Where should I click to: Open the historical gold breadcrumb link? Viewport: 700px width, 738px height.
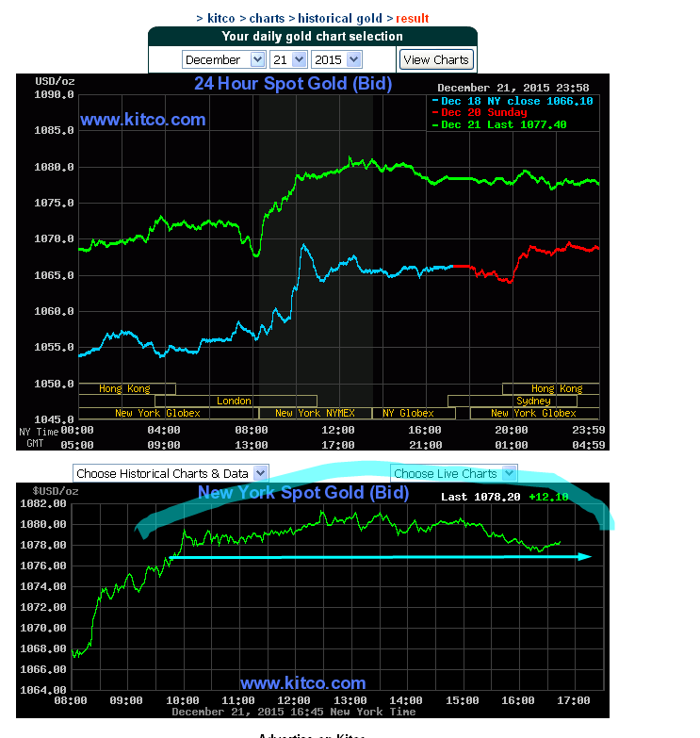point(340,18)
